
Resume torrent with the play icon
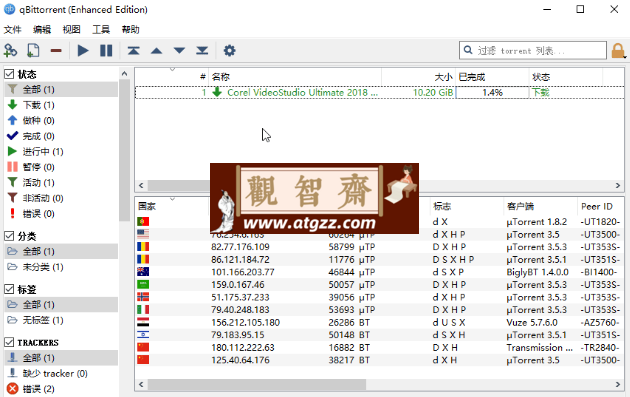83,51
